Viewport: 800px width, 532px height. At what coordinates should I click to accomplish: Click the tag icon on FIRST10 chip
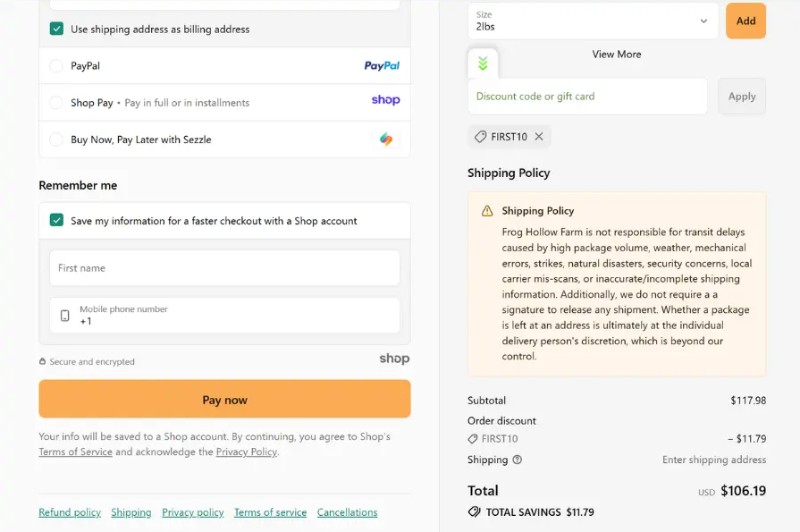point(480,136)
